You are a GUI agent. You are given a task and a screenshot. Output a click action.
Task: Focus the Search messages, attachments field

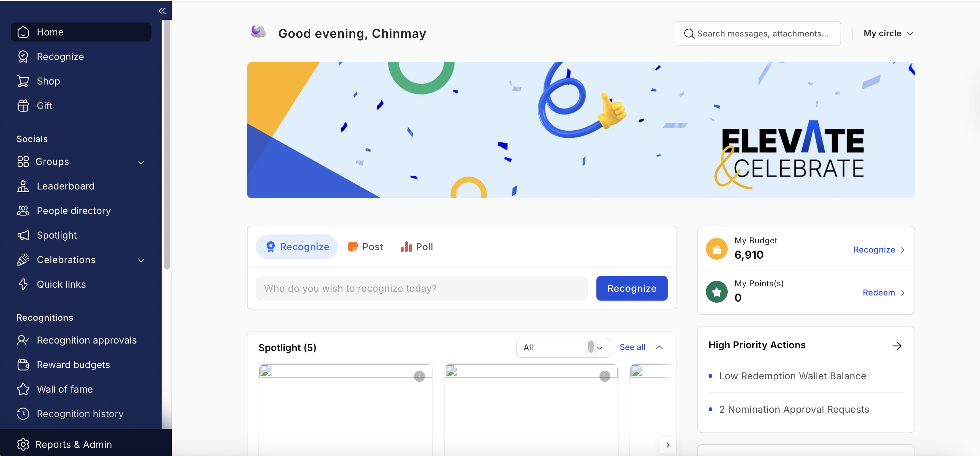pos(757,33)
